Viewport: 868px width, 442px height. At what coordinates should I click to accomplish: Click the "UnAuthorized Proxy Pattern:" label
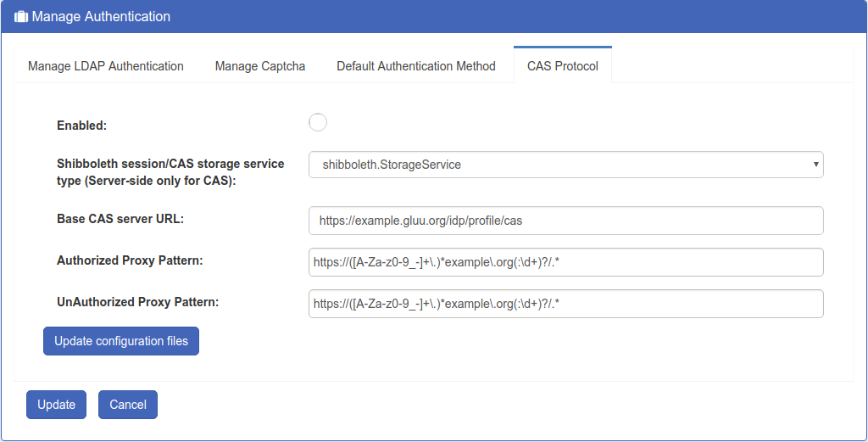pos(138,301)
